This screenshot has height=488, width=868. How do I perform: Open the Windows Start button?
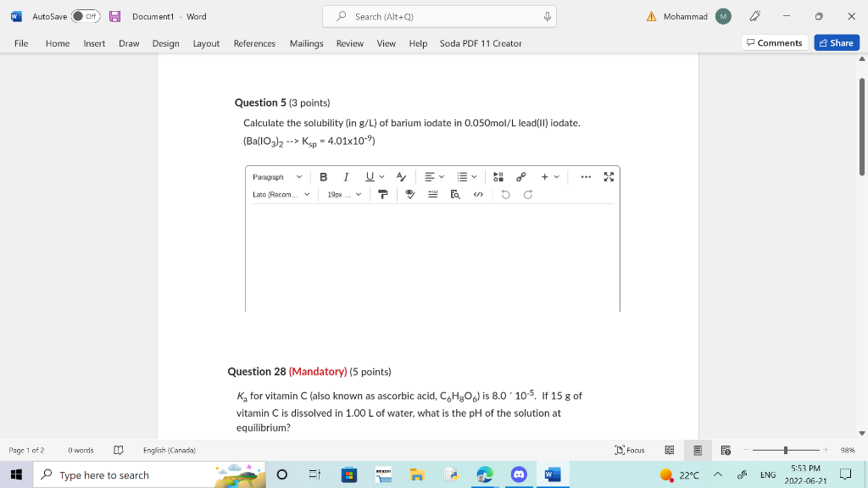coord(16,474)
